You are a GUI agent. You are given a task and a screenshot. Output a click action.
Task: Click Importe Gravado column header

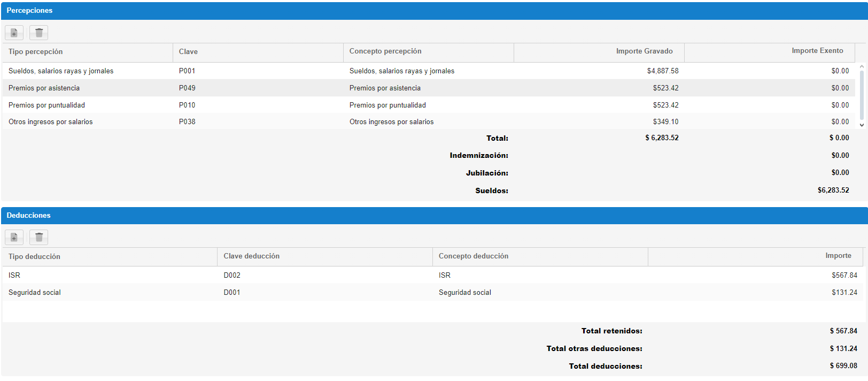tap(644, 51)
